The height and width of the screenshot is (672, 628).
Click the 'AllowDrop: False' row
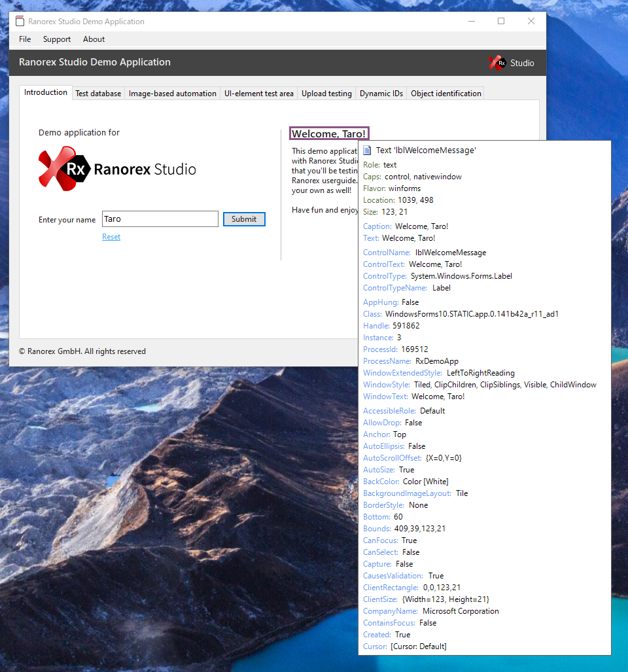point(392,423)
